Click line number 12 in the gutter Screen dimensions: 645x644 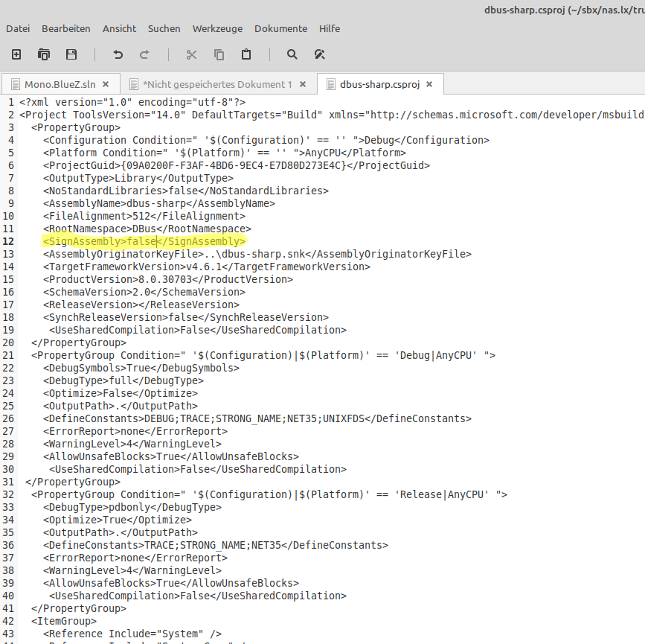pos(8,242)
